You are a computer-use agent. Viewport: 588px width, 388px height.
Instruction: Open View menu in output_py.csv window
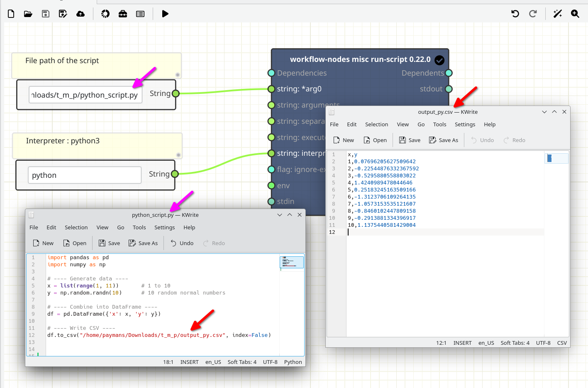[403, 124]
